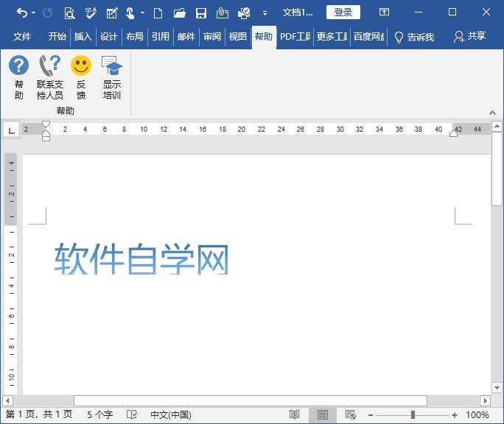Image resolution: width=504 pixels, height=424 pixels.
Task: Click the zoom in plus button
Action: click(454, 415)
